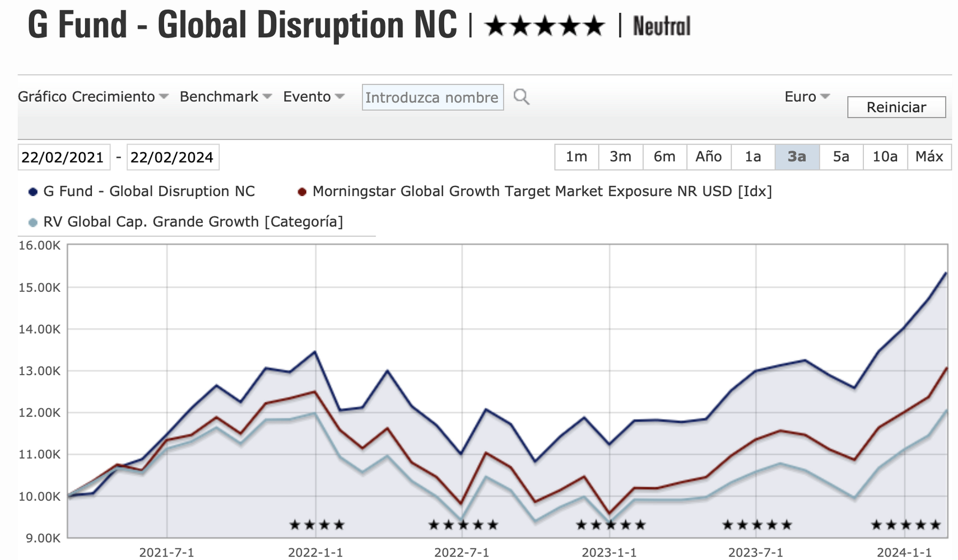Click the star rating marker near 2024-1-1
This screenshot has height=560, width=958.
click(905, 525)
